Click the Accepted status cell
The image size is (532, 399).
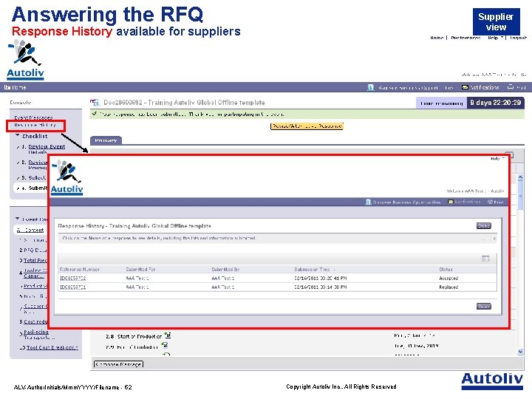point(449,279)
